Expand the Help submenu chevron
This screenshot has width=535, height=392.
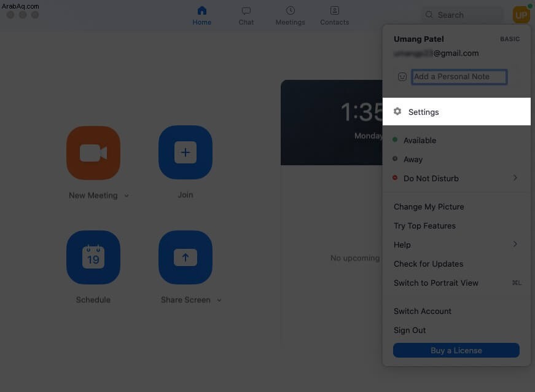[x=515, y=244]
